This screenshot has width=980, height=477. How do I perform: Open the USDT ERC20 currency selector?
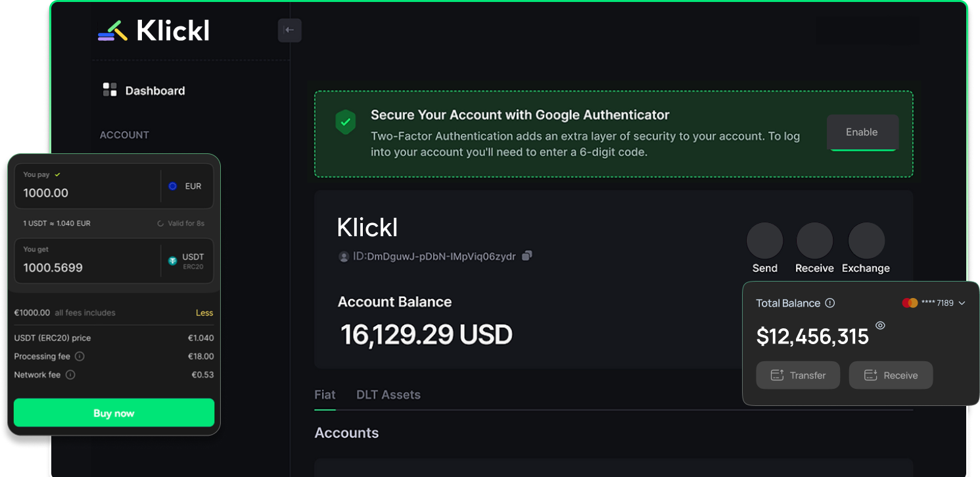187,261
